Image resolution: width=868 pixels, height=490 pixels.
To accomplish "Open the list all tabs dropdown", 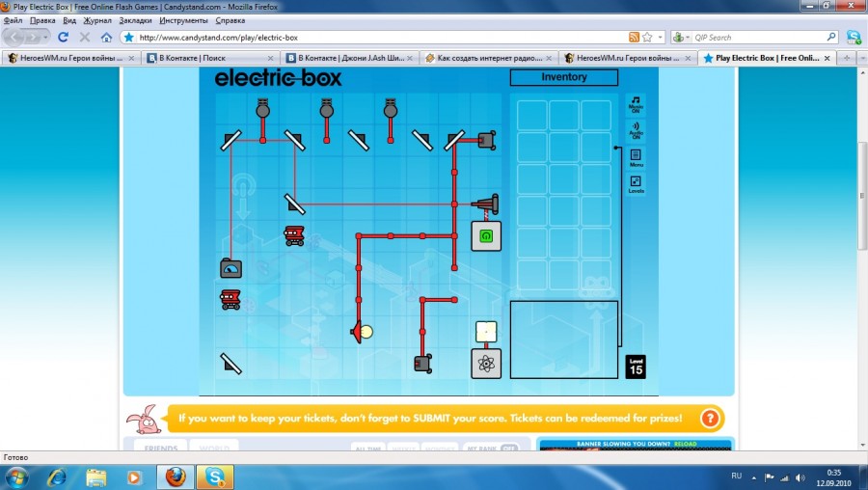I will (x=862, y=58).
